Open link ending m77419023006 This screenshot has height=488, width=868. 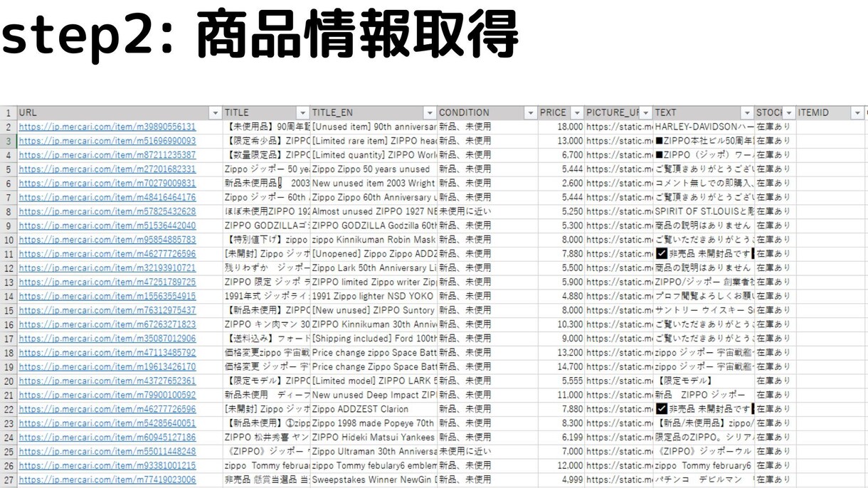point(107,479)
